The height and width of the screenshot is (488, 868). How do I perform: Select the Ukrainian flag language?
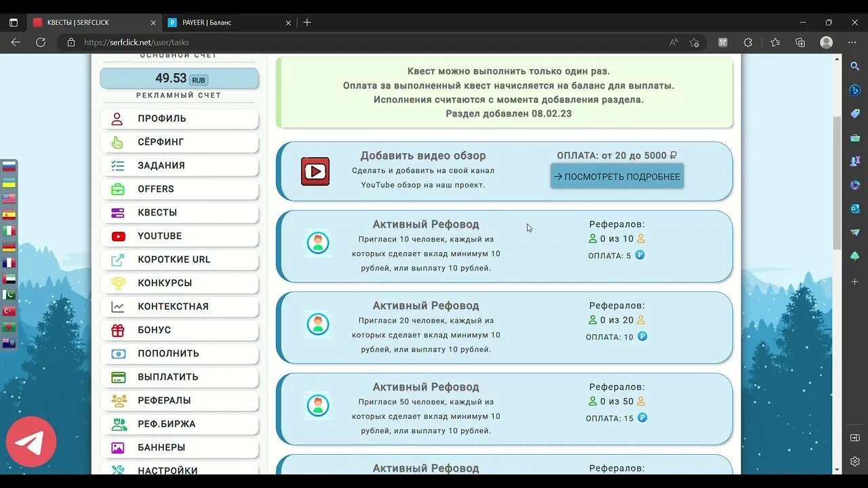point(9,183)
